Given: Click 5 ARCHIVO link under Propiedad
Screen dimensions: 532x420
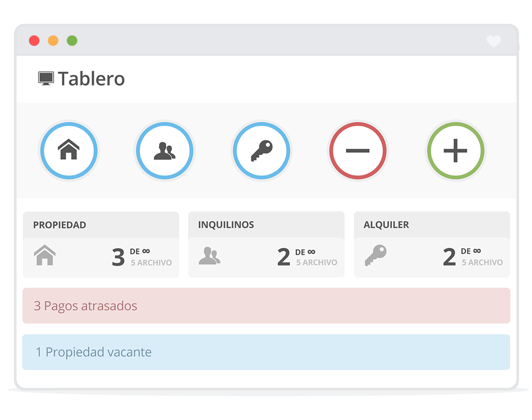Looking at the screenshot, I should coord(151,263).
